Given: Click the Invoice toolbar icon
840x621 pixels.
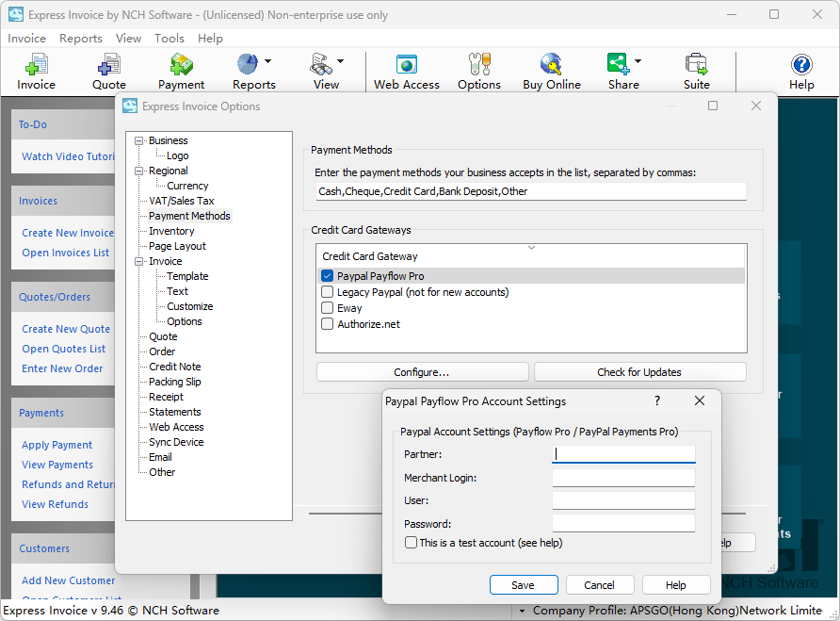Looking at the screenshot, I should pyautogui.click(x=37, y=64).
